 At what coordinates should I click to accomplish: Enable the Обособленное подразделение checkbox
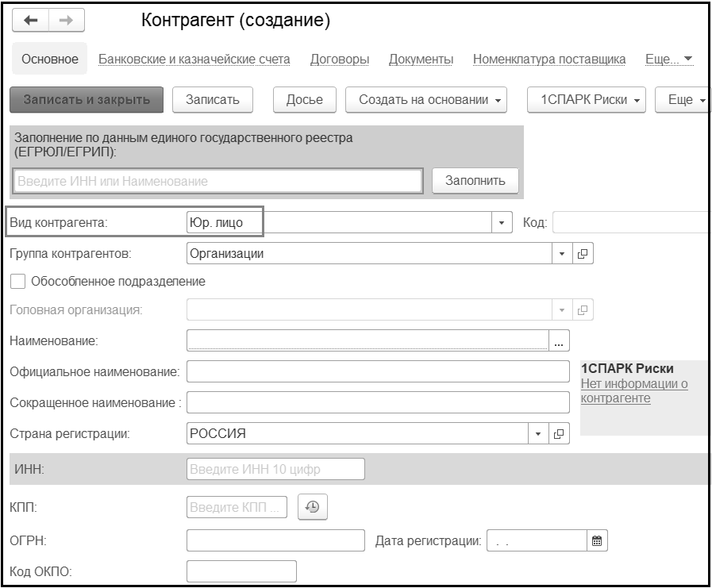pos(17,281)
